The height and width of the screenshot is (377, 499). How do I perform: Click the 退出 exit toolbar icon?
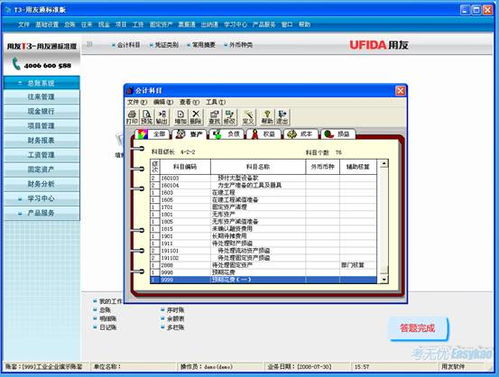(282, 117)
